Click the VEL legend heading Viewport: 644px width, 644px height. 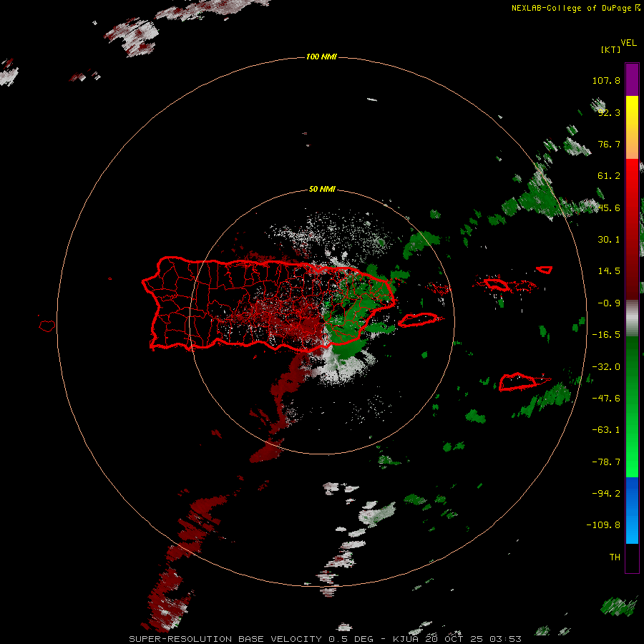(628, 43)
